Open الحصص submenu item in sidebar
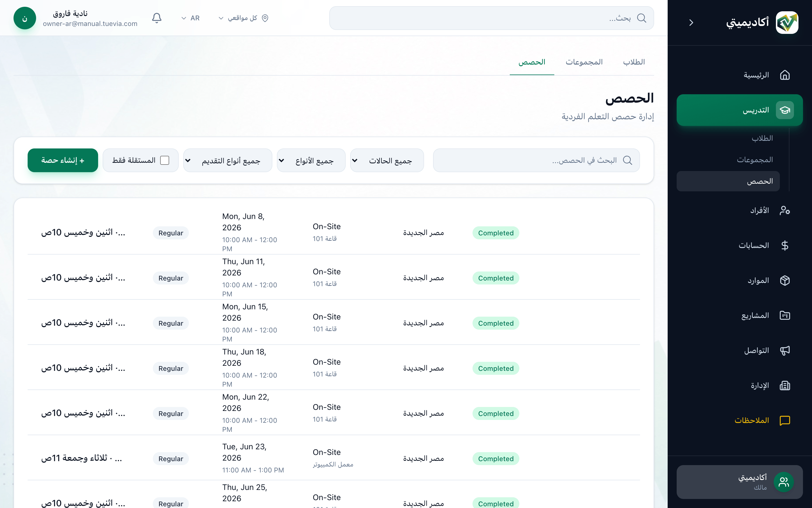The height and width of the screenshot is (508, 812). click(728, 181)
